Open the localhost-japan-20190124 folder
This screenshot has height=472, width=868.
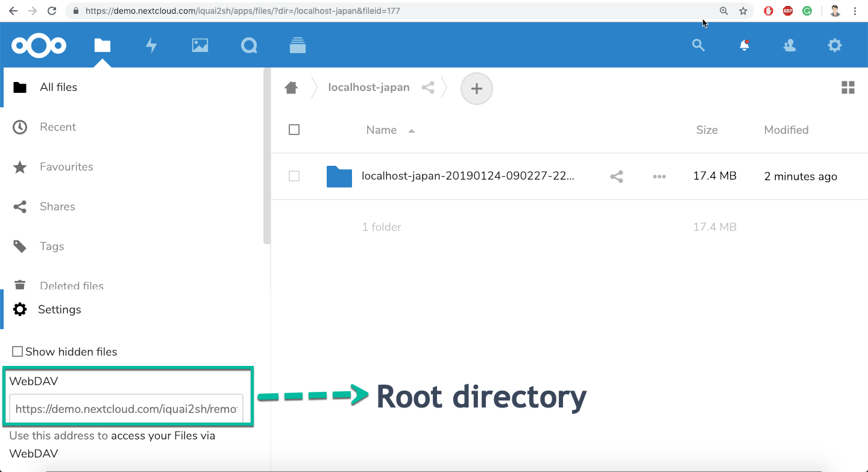coord(467,176)
